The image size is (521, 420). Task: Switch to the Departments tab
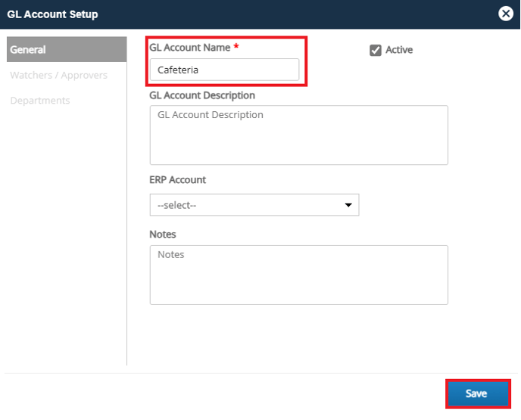point(40,100)
